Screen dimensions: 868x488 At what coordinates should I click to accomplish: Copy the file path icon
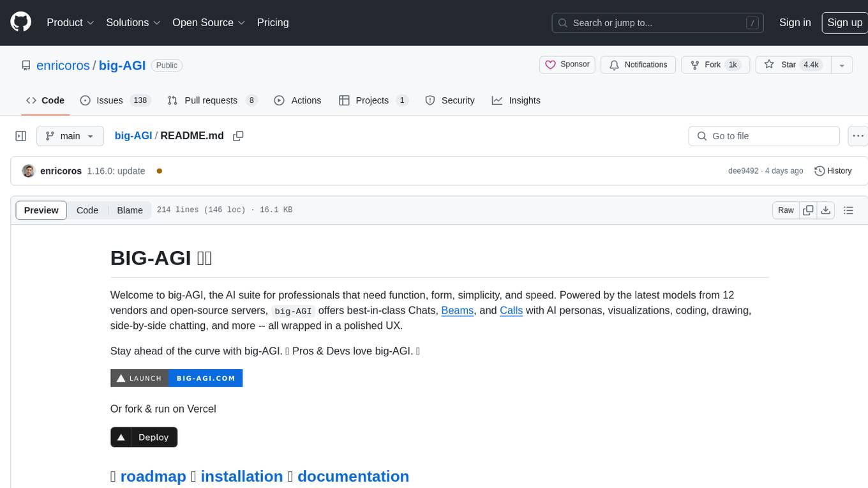click(x=239, y=136)
